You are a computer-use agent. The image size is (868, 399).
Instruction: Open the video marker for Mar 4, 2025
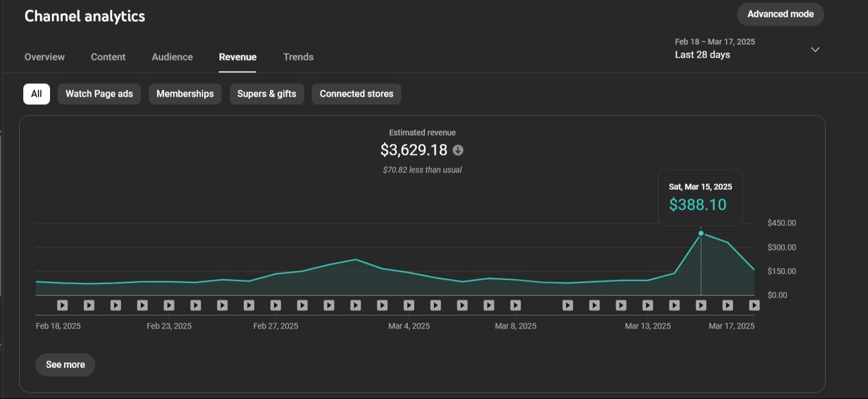coord(409,305)
